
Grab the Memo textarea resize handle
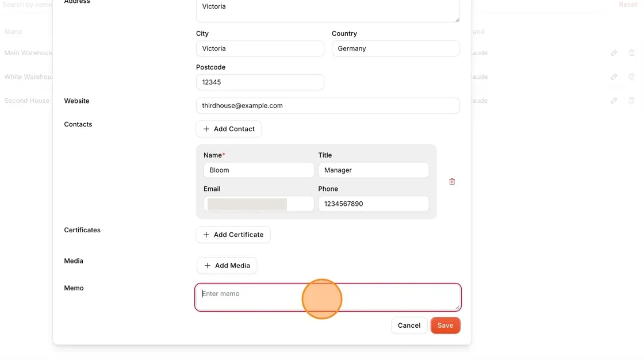click(x=457, y=308)
